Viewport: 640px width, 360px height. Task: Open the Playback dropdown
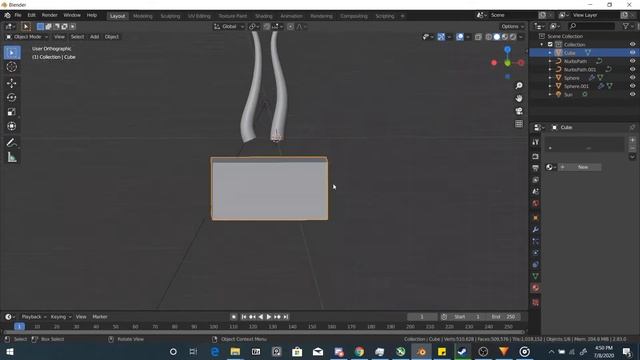tap(33, 317)
